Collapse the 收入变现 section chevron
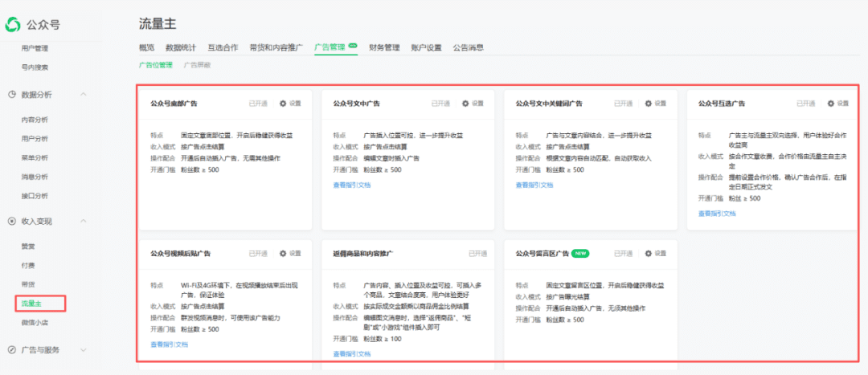Viewport: 868px width, 375px height. 84,221
